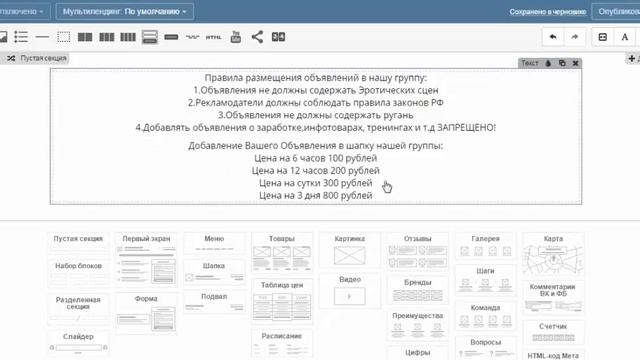The height and width of the screenshot is (360, 640).
Task: Open font settings with the A icon
Action: coord(624,37)
